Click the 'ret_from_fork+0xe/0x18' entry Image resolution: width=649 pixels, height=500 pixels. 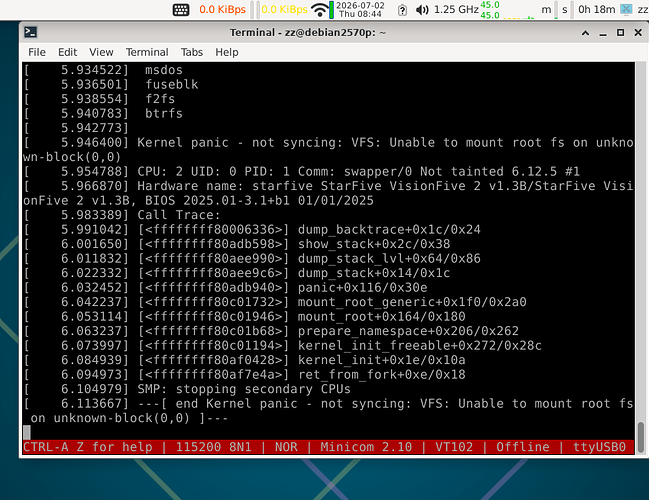click(x=382, y=375)
